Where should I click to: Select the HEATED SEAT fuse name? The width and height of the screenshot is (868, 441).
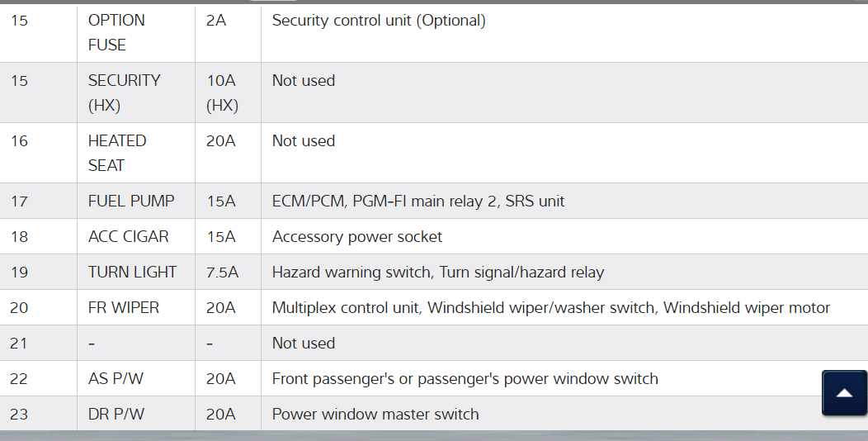click(117, 153)
